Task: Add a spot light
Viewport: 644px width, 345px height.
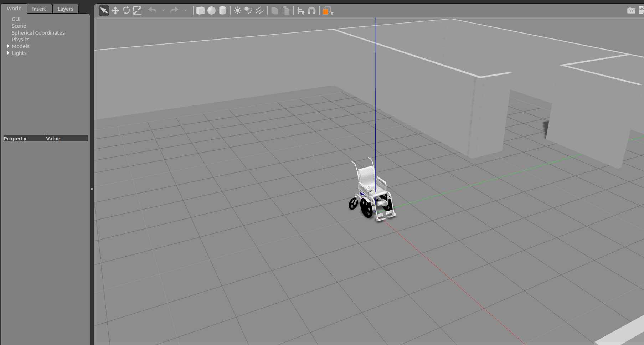Action: point(248,11)
